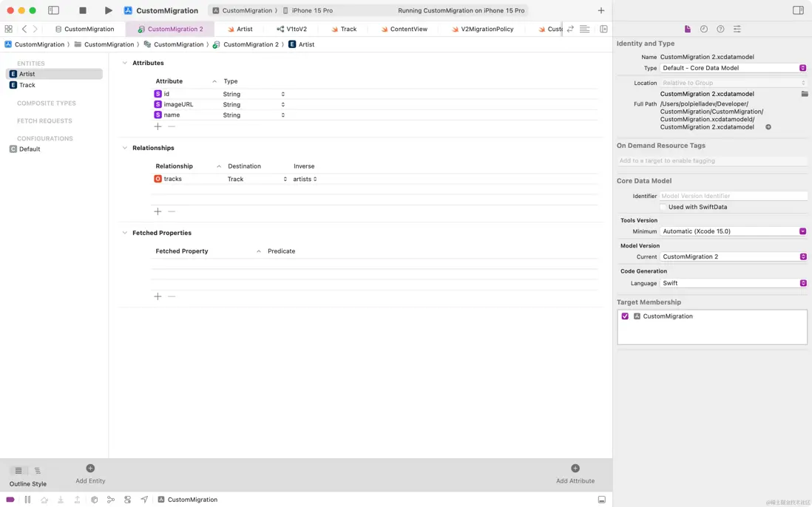Click Model Version Identifier field
Viewport: 812px width, 507px height.
[734, 196]
